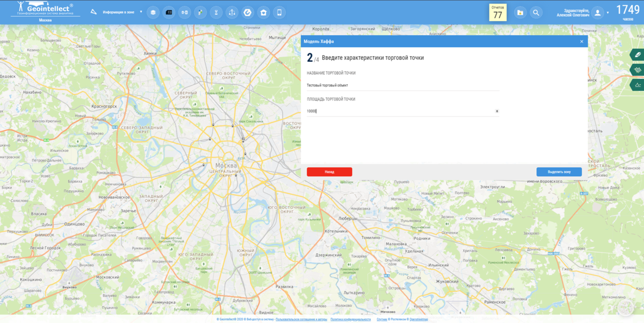Click the magnifying glass search icon
The width and height of the screenshot is (644, 323).
[536, 13]
